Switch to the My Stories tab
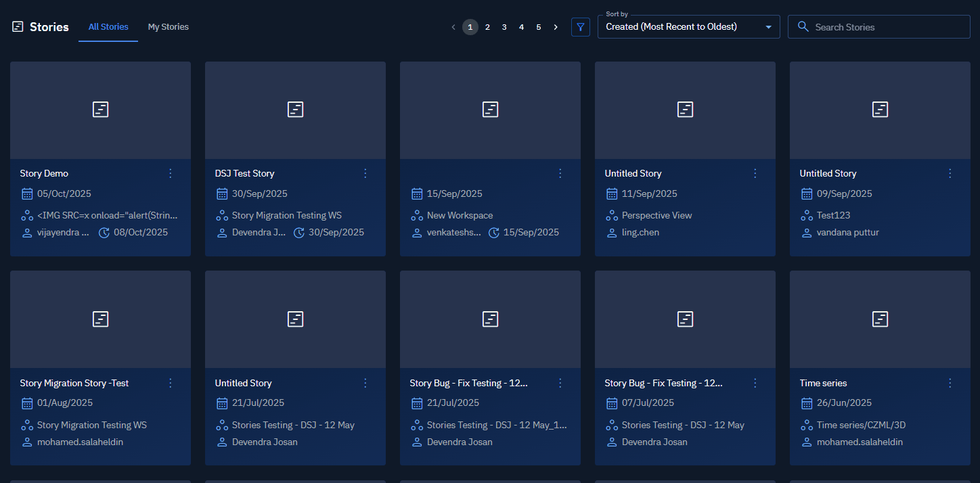The width and height of the screenshot is (980, 483). [x=168, y=27]
